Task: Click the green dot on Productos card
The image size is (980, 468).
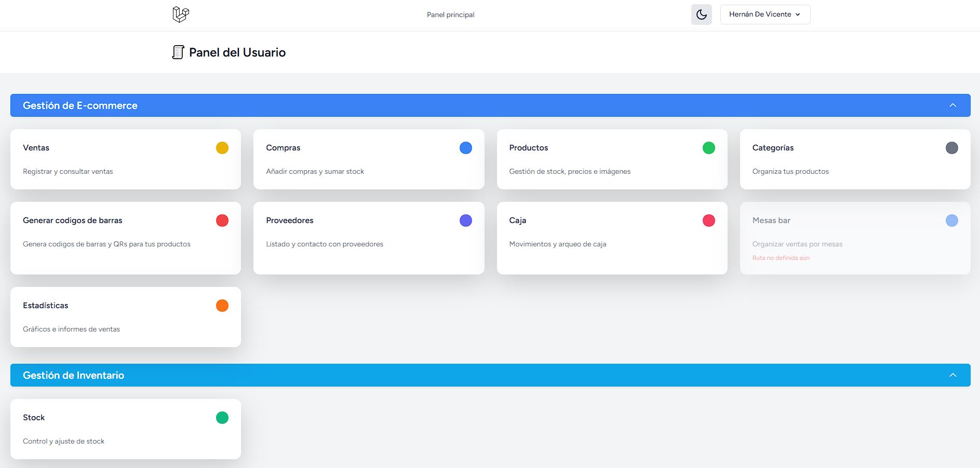Action: tap(708, 148)
